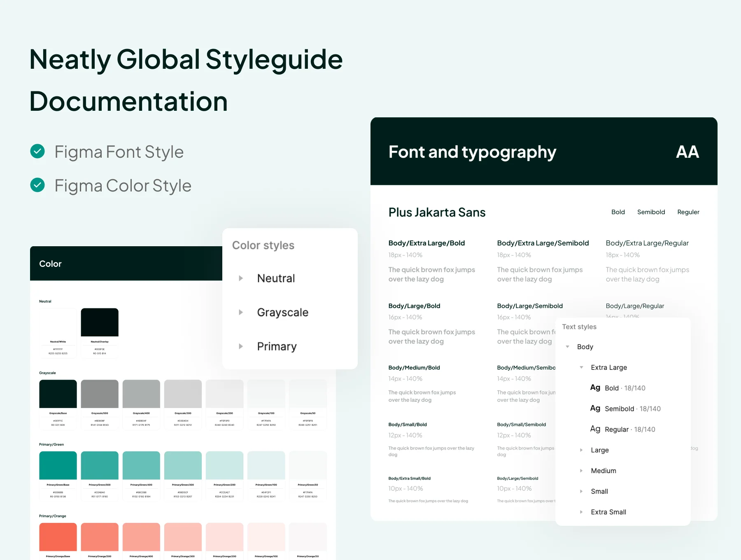Click the check icon beside Figma Font Style
The height and width of the screenshot is (560, 741).
[x=37, y=152]
